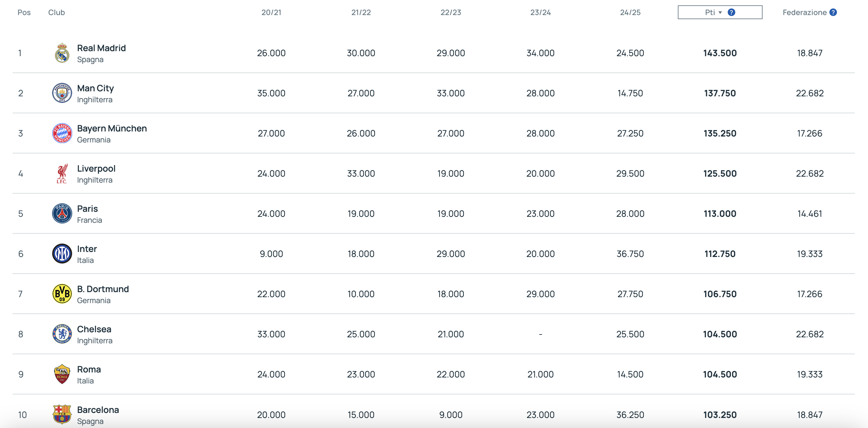Click the Paris Saint-Germain badge
868x428 pixels.
62,213
